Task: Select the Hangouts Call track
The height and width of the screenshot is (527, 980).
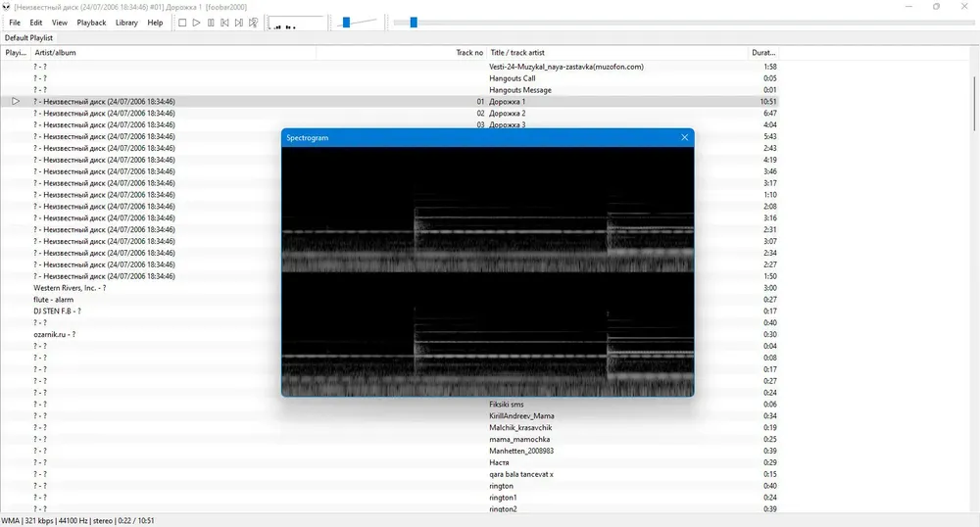Action: coord(512,78)
